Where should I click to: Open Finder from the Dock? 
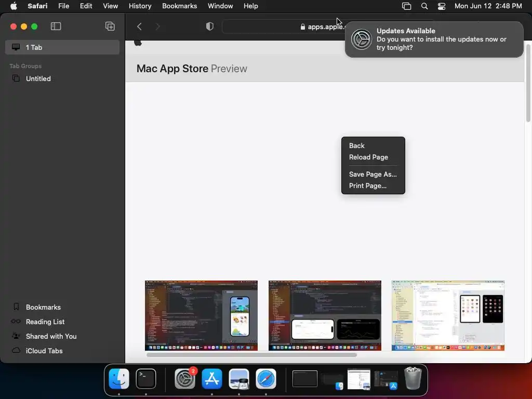coord(119,379)
